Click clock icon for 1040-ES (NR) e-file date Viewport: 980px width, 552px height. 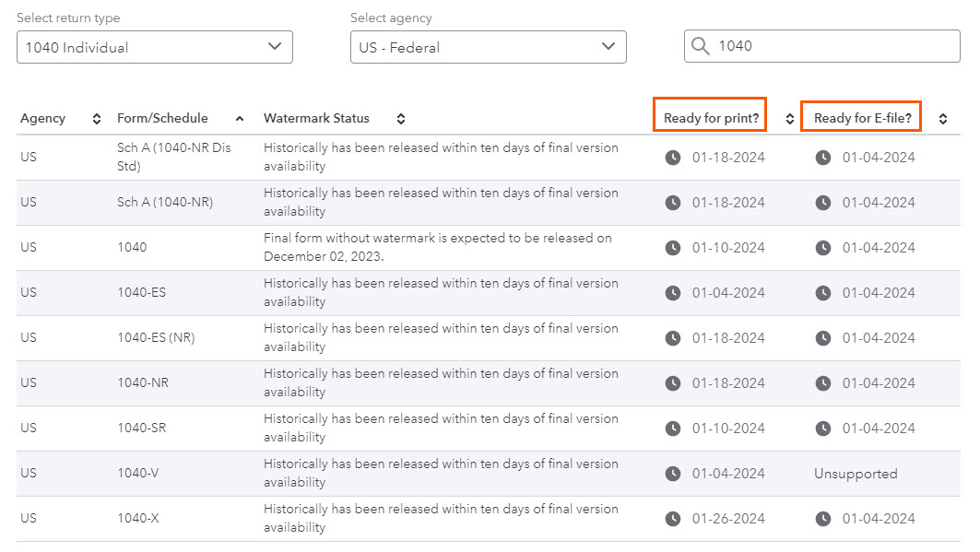[x=822, y=338]
